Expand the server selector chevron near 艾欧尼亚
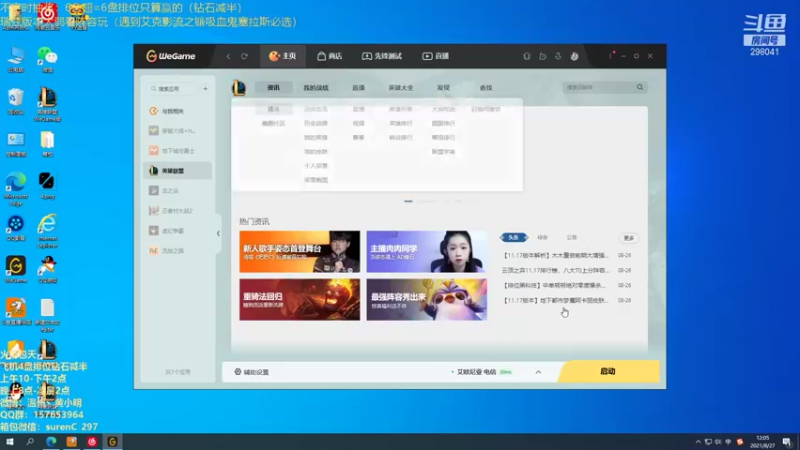The width and height of the screenshot is (800, 450). (538, 372)
